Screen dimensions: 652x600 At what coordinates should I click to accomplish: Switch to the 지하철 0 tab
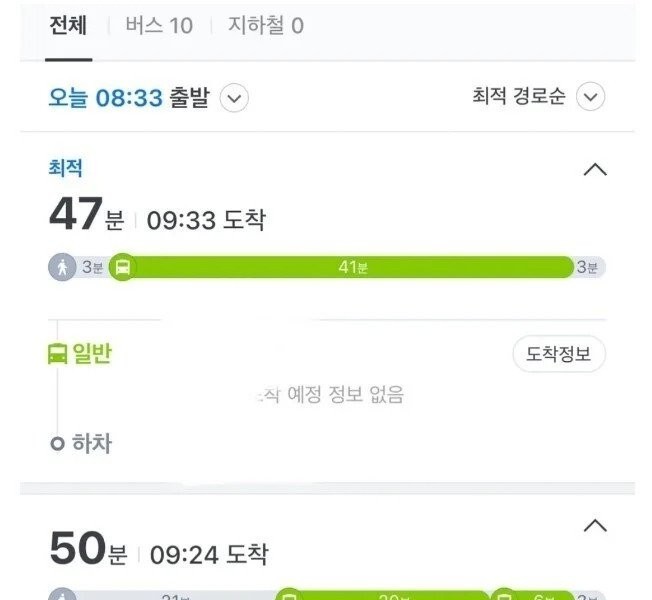[x=266, y=25]
